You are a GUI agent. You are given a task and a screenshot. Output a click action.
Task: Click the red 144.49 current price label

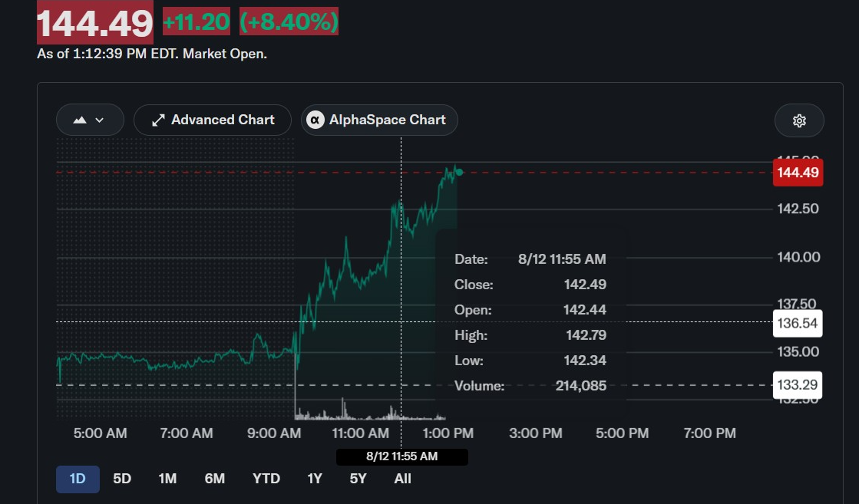pos(798,173)
